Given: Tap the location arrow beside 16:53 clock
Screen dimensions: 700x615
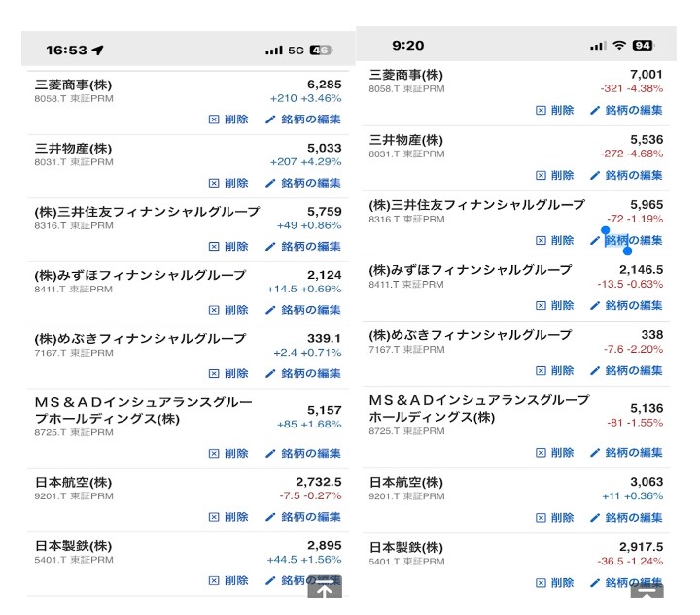Looking at the screenshot, I should (x=98, y=50).
